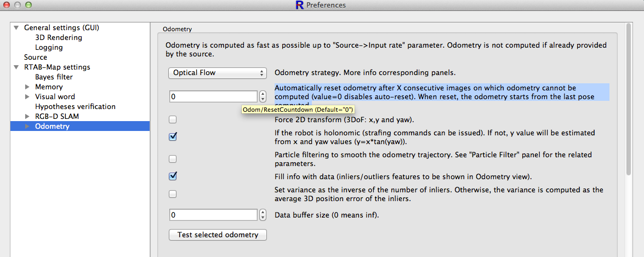Uncheck the holonomic robot checkbox
This screenshot has width=644, height=257.
[x=173, y=136]
